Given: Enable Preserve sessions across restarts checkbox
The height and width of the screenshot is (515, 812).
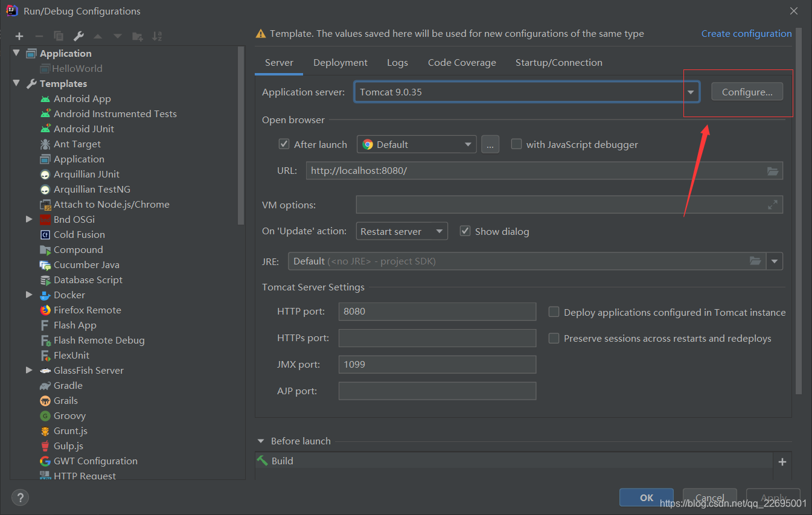Looking at the screenshot, I should (x=554, y=338).
